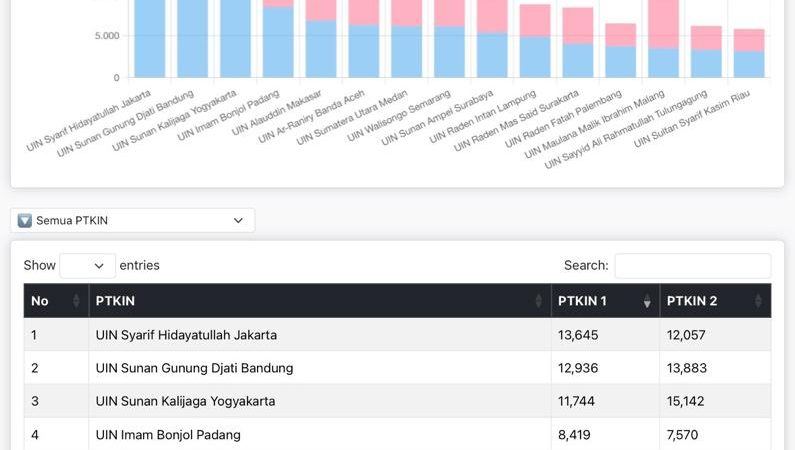
Task: Select UIN Sunan Kalijaga Yogyakarta table row
Action: coord(398,401)
